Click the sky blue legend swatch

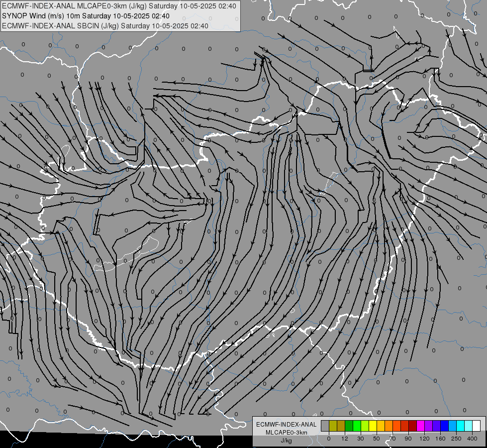453,426
